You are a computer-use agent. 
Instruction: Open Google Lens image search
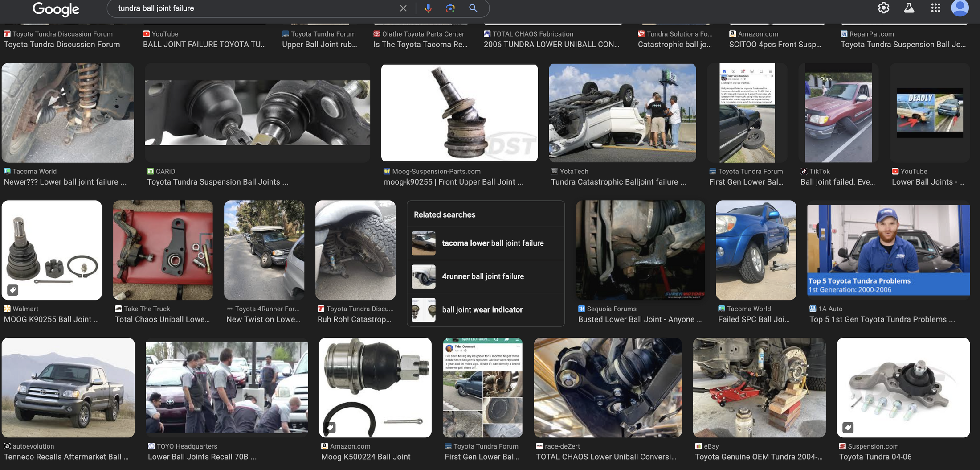[450, 8]
